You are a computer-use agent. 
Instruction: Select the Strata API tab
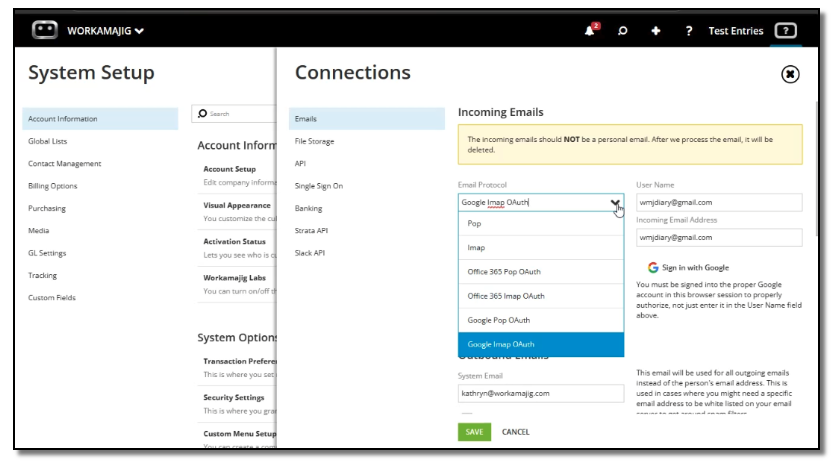311,230
